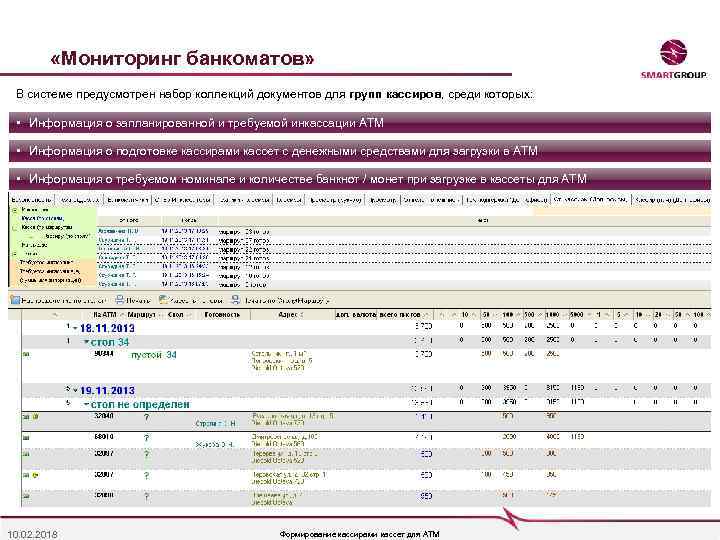
Task: Select the 'маршрут 23 готов' message row
Action: 404,249
